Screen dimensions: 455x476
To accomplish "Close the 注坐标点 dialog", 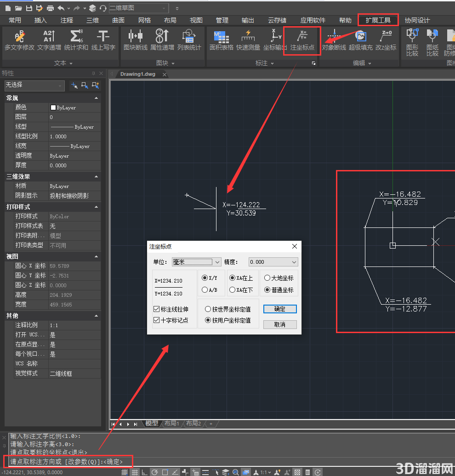I will pyautogui.click(x=294, y=246).
